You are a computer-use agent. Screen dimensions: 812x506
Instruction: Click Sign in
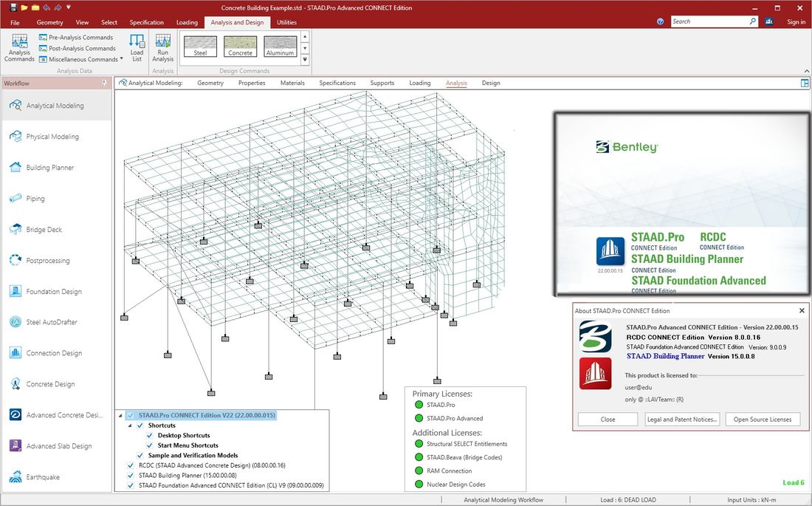click(x=796, y=21)
